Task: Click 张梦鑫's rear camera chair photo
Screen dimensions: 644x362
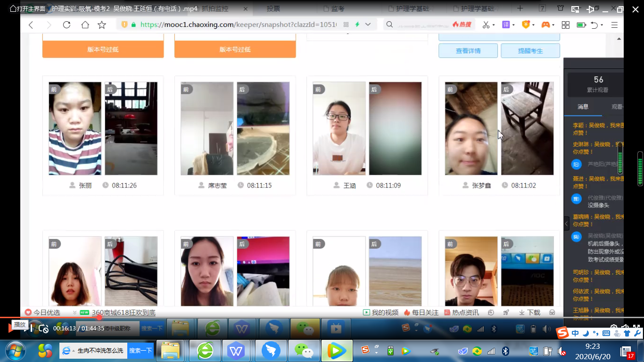Action: (527, 128)
